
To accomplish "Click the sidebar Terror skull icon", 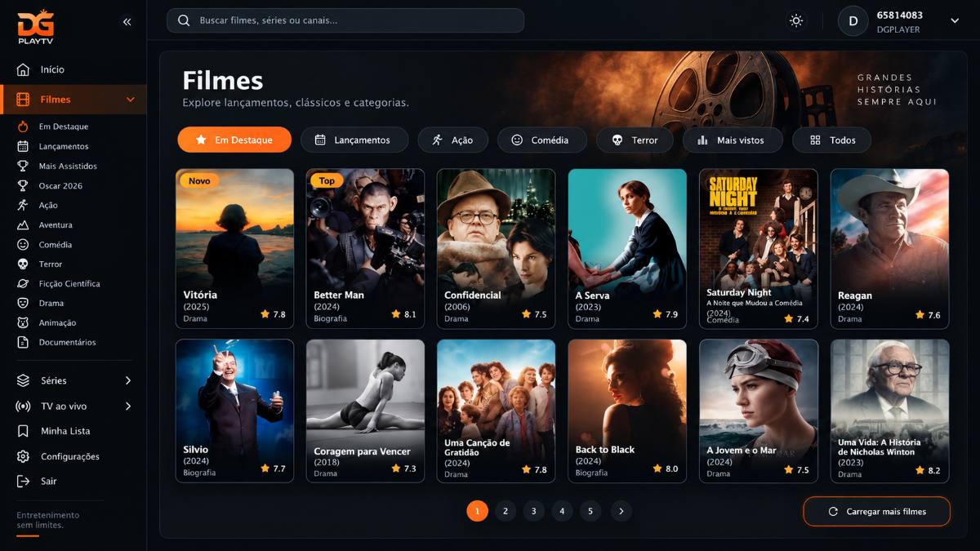I will [x=23, y=264].
